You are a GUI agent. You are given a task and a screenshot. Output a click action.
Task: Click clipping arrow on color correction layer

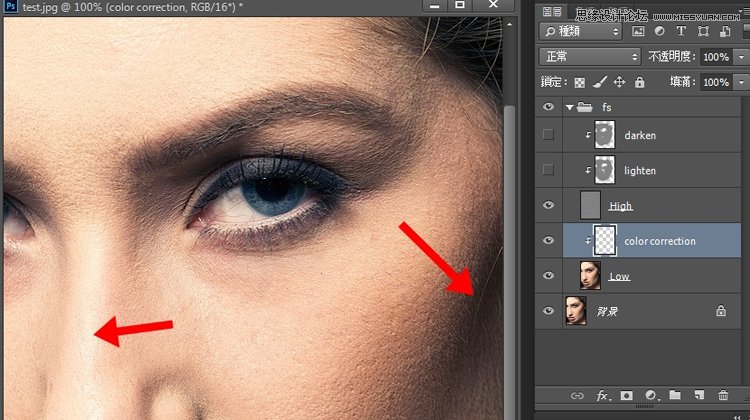click(588, 241)
